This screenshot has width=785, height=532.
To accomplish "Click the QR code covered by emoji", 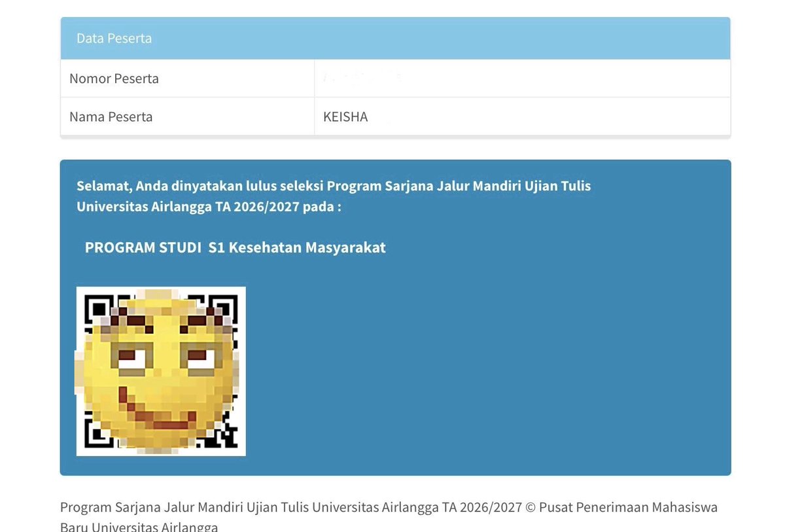I will 161,371.
